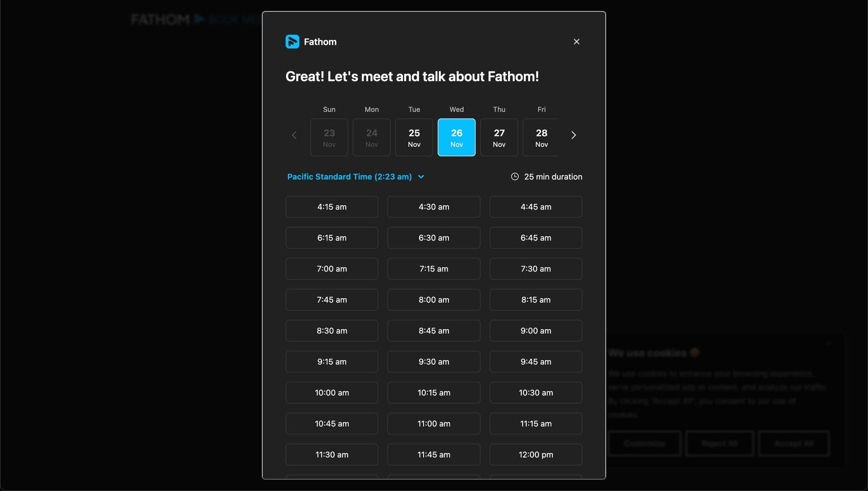The image size is (868, 491).
Task: Book the 4:15 am time slot
Action: click(x=331, y=207)
